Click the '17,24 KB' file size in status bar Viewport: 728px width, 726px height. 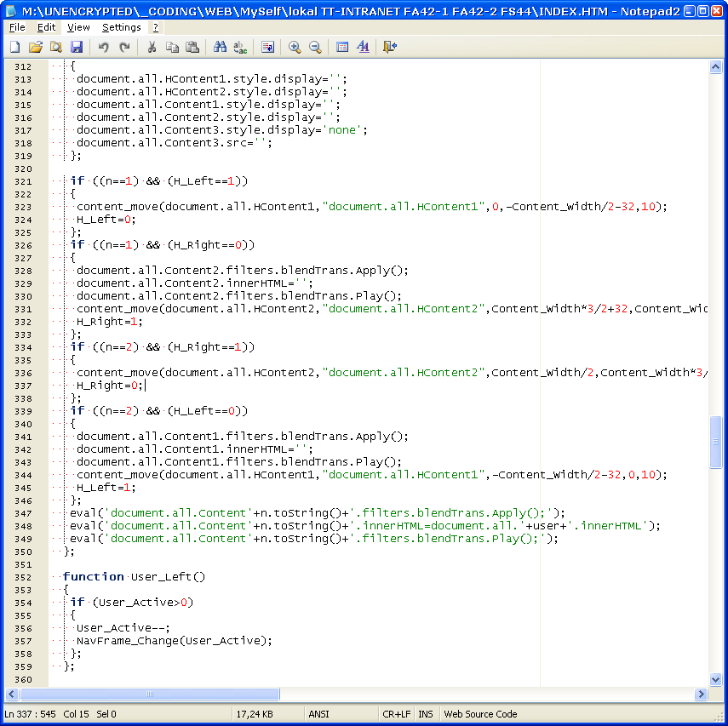tap(255, 714)
